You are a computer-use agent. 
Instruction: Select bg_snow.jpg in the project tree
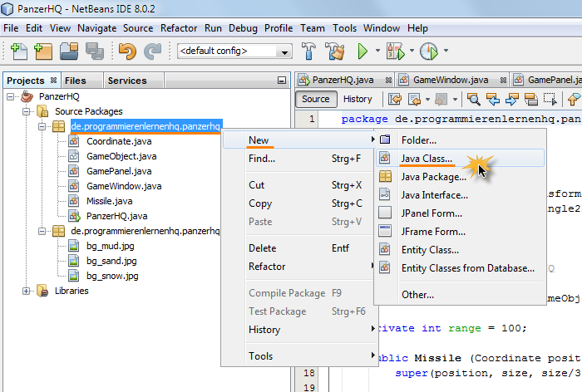coord(112,276)
